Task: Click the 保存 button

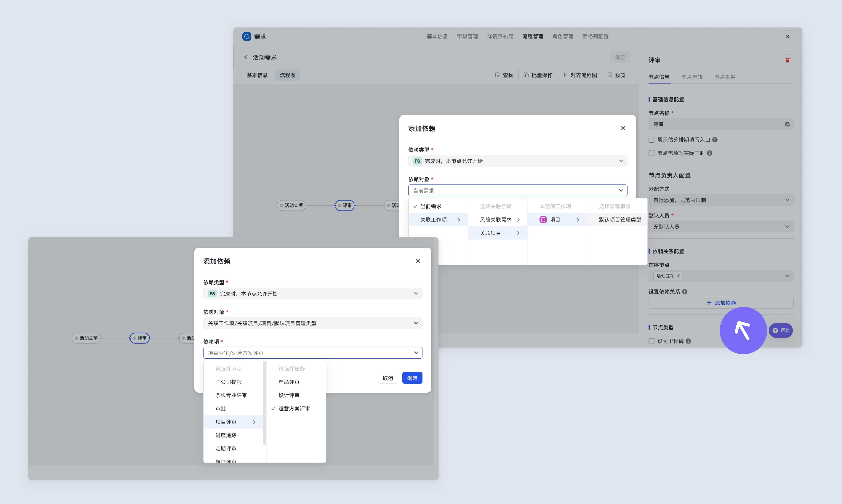Action: point(620,57)
